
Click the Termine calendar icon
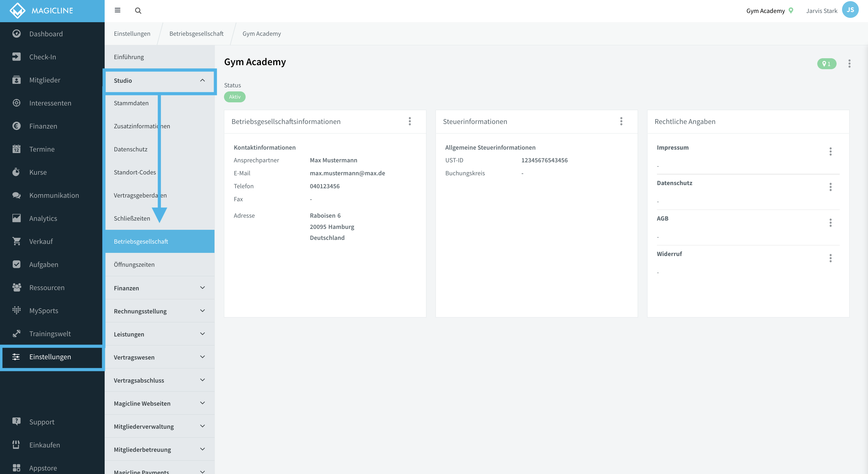pyautogui.click(x=16, y=149)
